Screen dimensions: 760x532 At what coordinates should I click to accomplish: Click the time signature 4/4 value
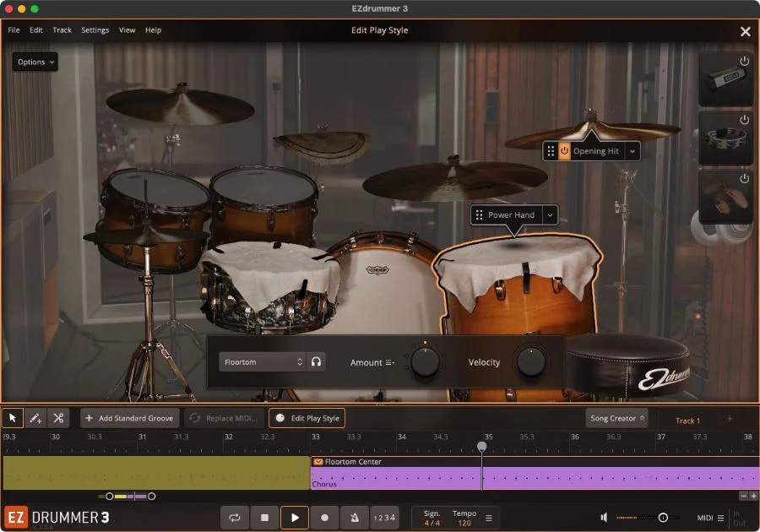432,524
